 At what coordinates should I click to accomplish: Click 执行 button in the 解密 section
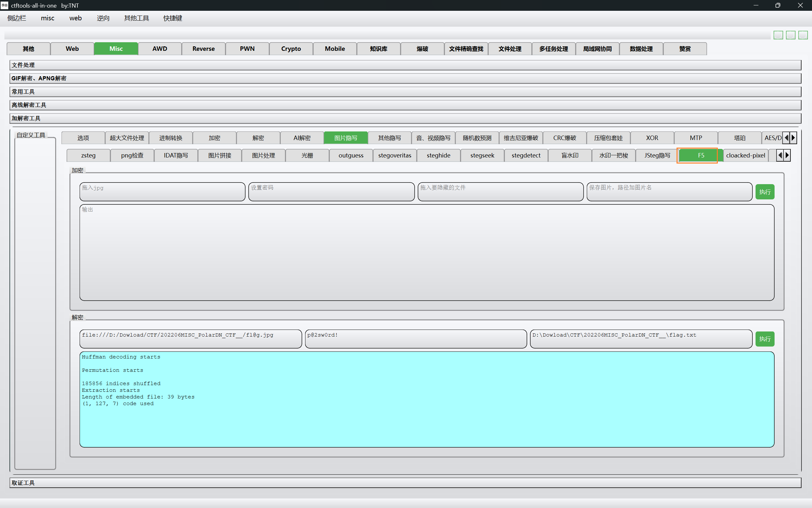(765, 339)
